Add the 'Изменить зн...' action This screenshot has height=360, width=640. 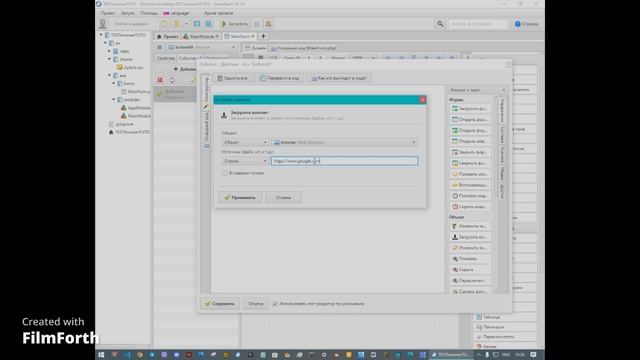pos(470,248)
